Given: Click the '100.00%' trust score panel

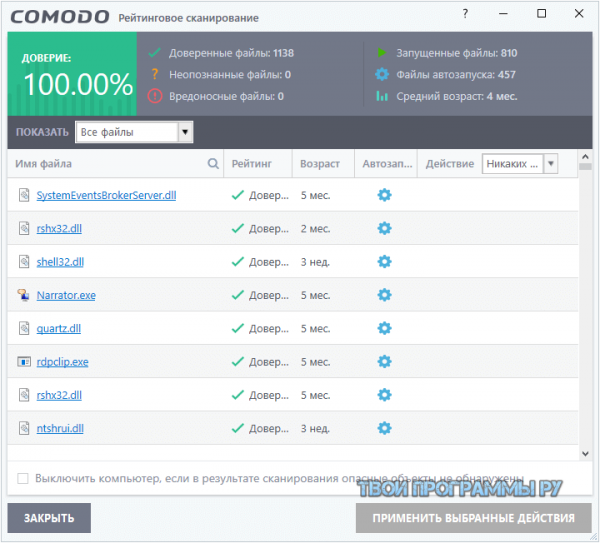Looking at the screenshot, I should coord(72,74).
